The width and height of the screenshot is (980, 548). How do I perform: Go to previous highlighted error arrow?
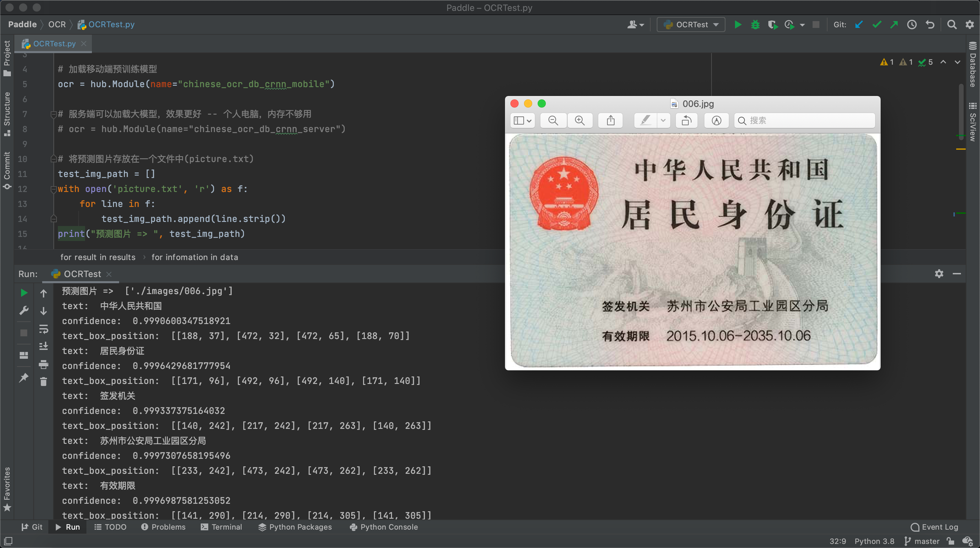tap(943, 62)
